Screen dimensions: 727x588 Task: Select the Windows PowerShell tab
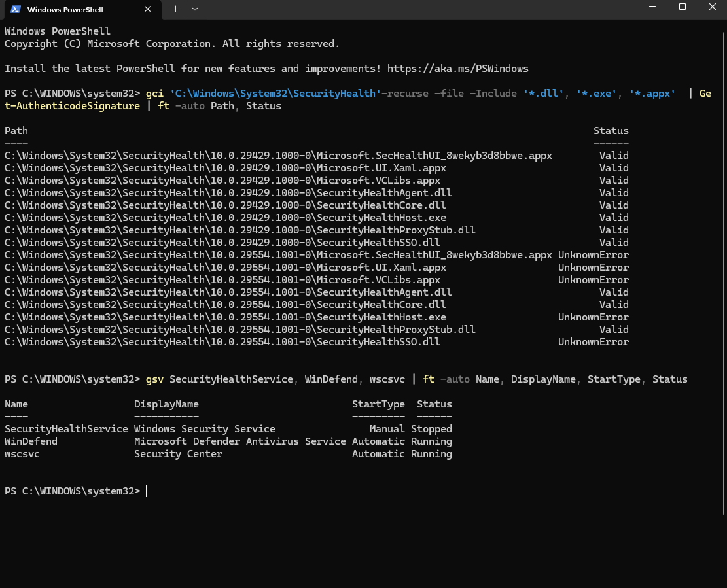(82, 10)
